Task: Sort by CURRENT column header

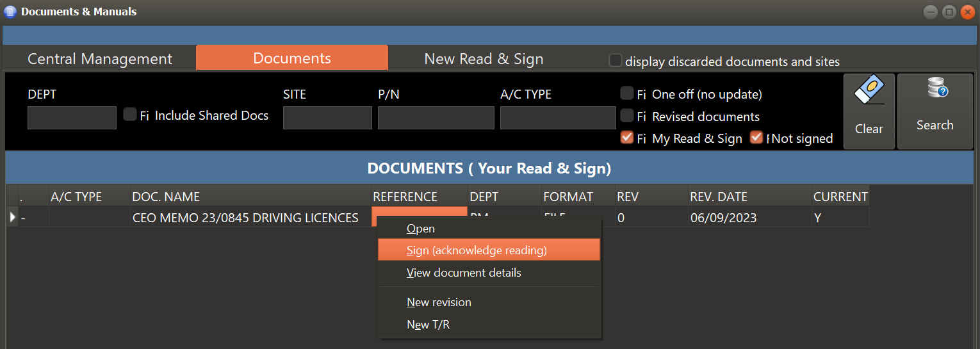Action: [840, 197]
